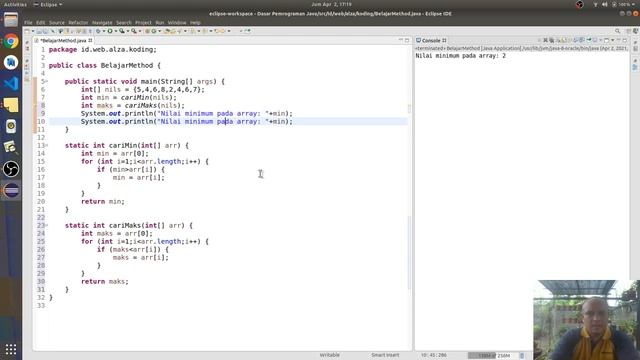Open the dropdown arrow next to New

[33, 31]
